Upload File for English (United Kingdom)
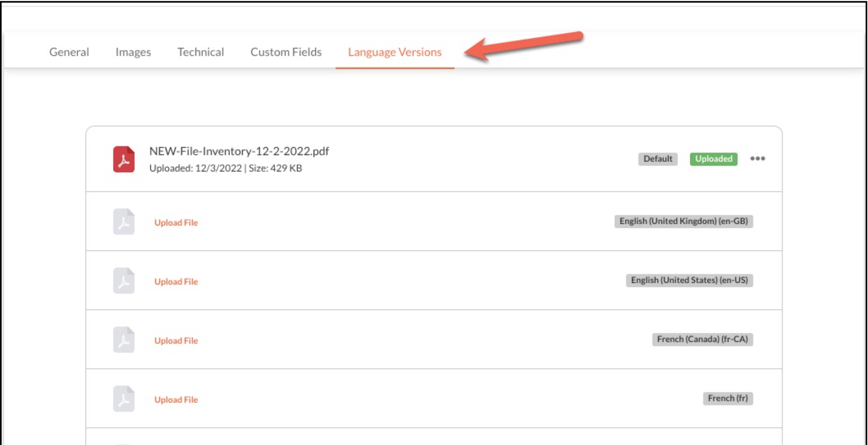 [x=176, y=222]
